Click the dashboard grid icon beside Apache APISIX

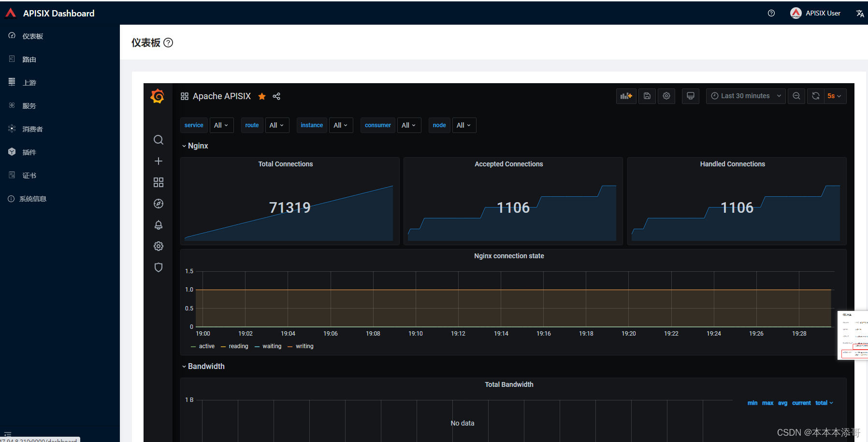coord(185,96)
